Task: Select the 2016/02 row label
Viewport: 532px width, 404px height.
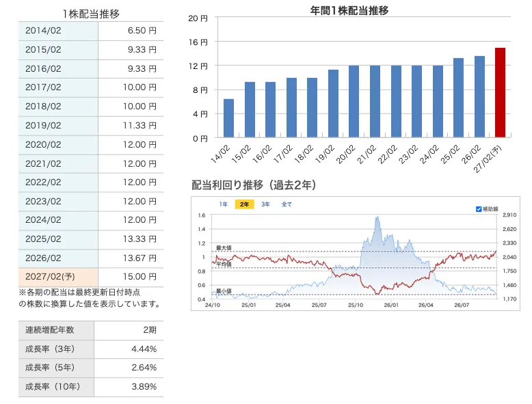Action: coord(43,68)
